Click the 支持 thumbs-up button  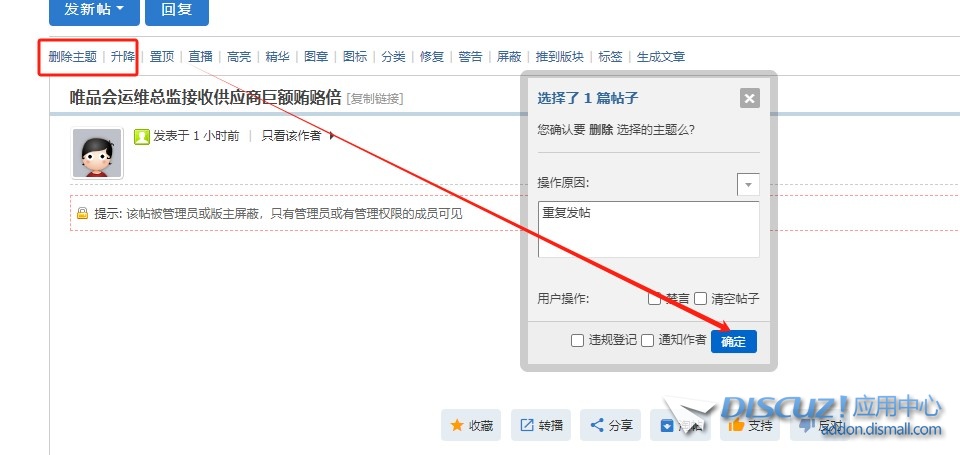pos(750,425)
